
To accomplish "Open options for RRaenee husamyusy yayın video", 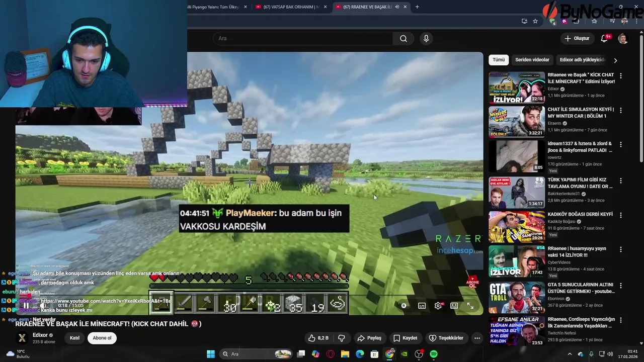I will pyautogui.click(x=621, y=249).
